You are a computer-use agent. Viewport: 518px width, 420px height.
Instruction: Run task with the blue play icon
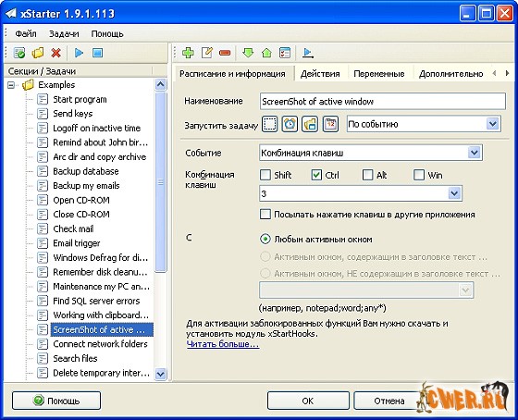(79, 53)
